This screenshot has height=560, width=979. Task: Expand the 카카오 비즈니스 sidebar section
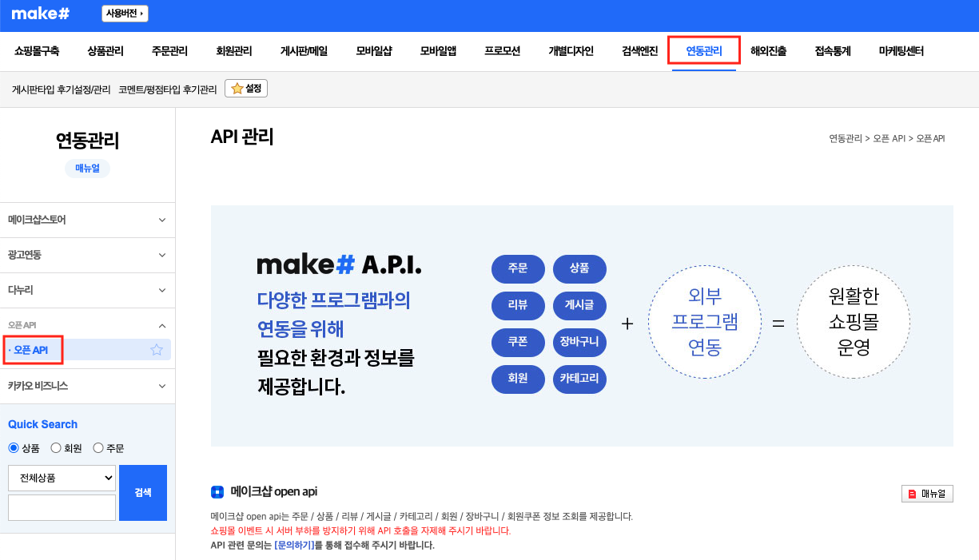[88, 386]
